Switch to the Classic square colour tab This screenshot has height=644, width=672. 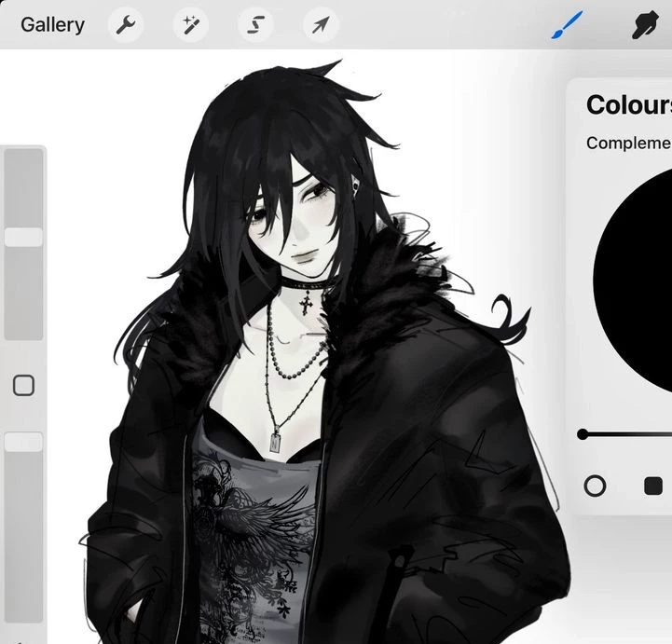652,486
